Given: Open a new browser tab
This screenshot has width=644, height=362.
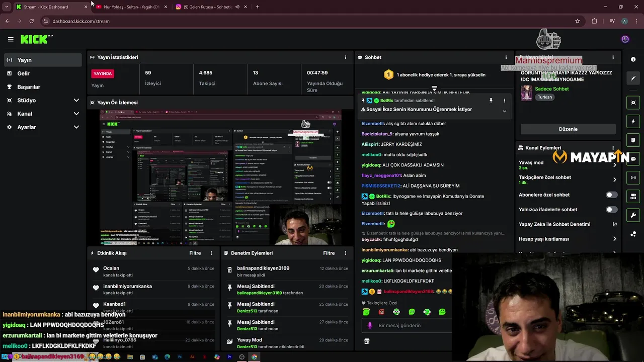Looking at the screenshot, I should click(x=258, y=7).
